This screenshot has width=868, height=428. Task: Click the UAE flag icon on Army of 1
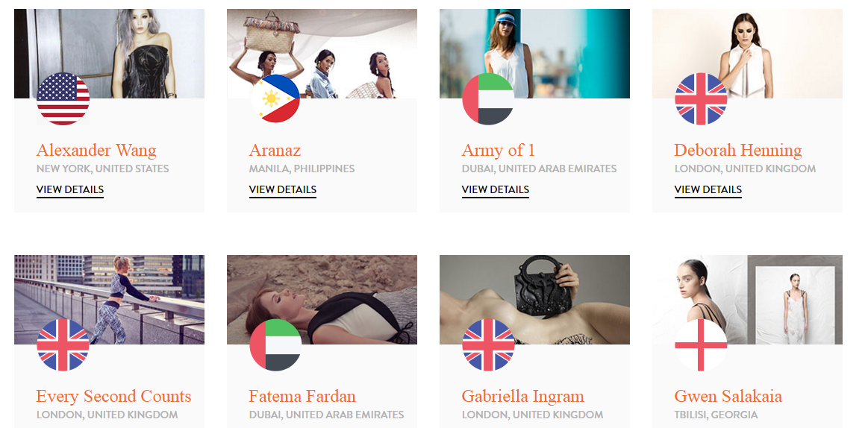pos(488,98)
